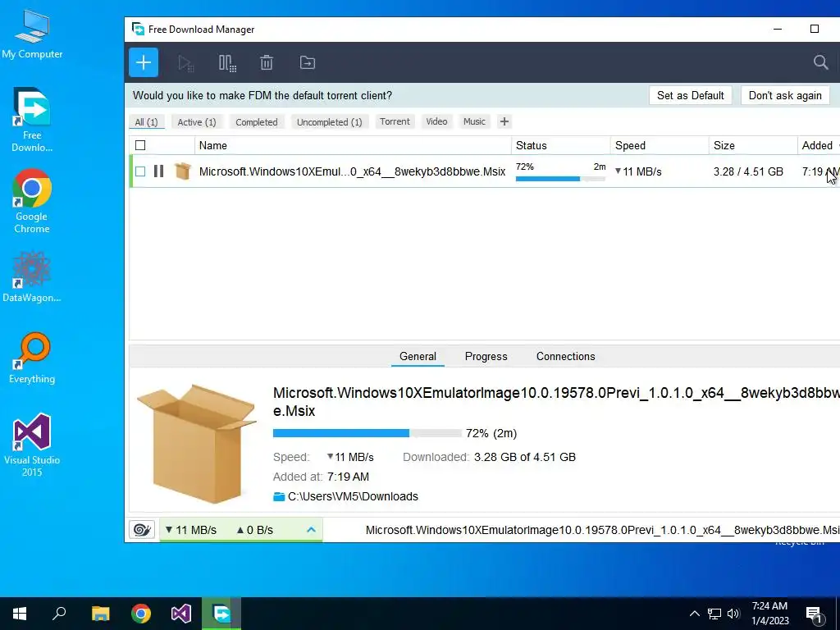Launch Visual Studio 2015 from the desktop
The height and width of the screenshot is (630, 840).
32,445
